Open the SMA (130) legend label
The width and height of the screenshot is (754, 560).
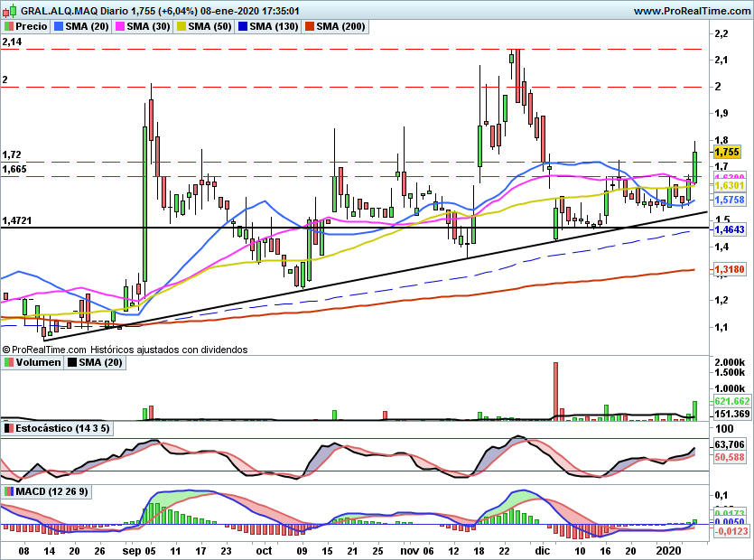click(x=273, y=27)
